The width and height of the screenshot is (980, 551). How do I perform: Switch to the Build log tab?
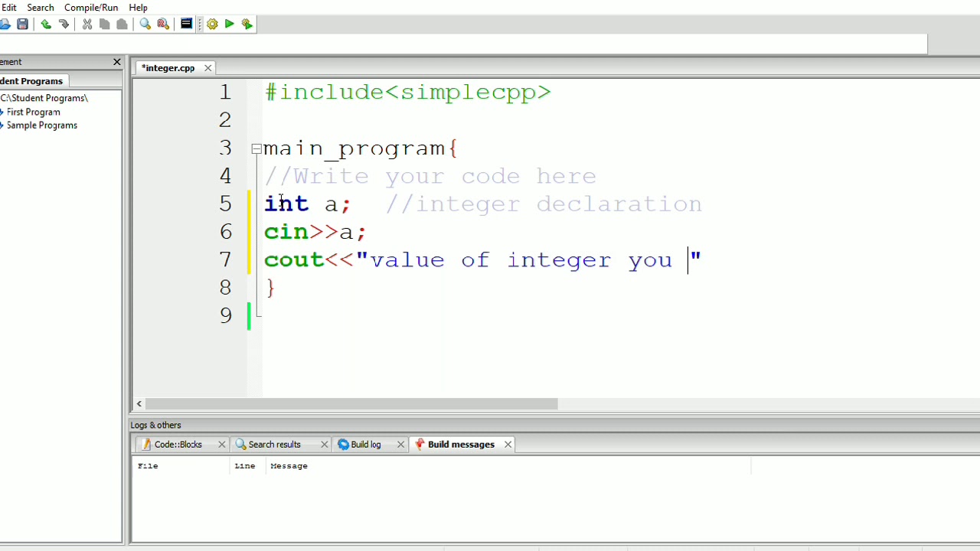[x=366, y=445]
